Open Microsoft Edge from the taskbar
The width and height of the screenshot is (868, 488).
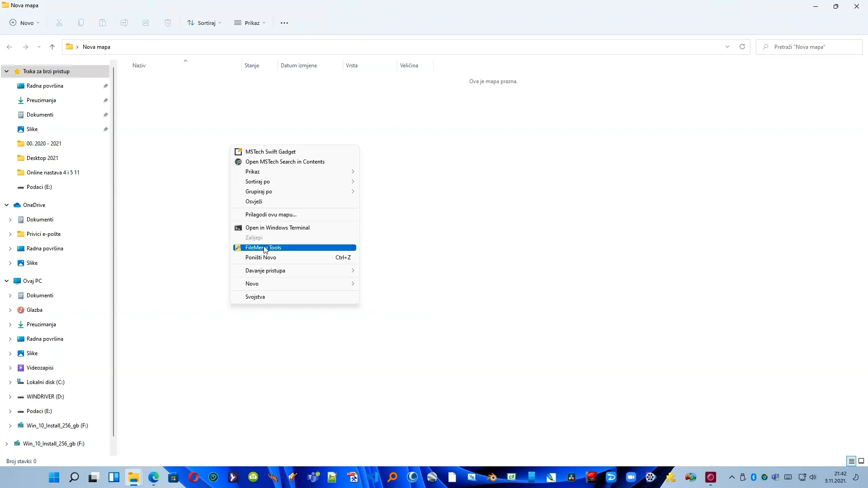154,477
